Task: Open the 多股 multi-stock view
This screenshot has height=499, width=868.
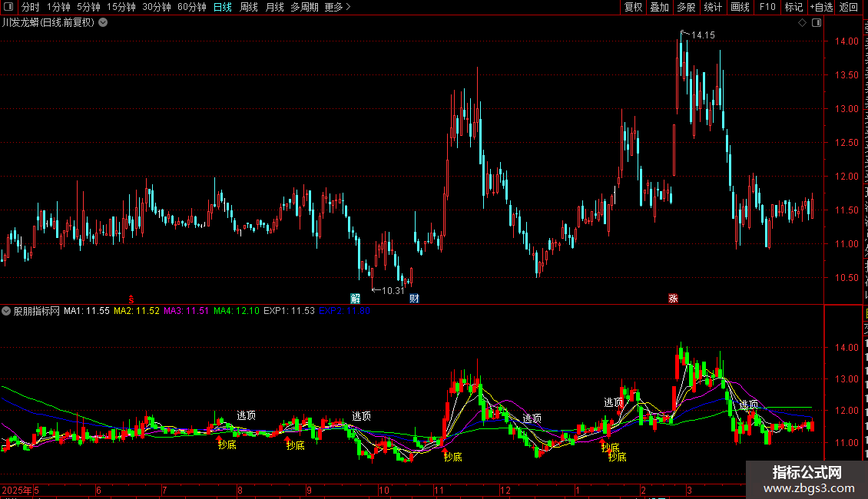Action: pos(687,7)
